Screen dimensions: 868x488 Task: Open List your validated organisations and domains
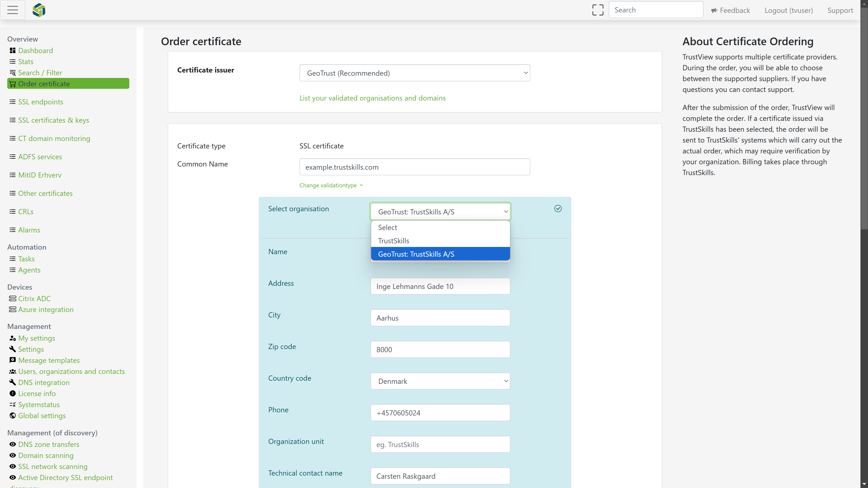pyautogui.click(x=372, y=98)
